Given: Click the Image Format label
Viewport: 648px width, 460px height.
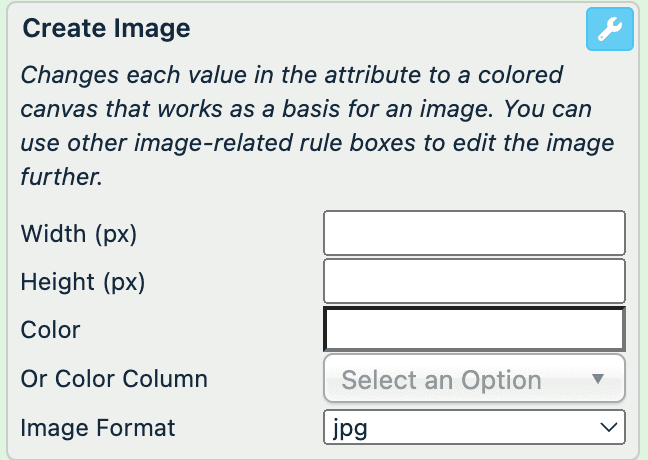Looking at the screenshot, I should coord(98,428).
